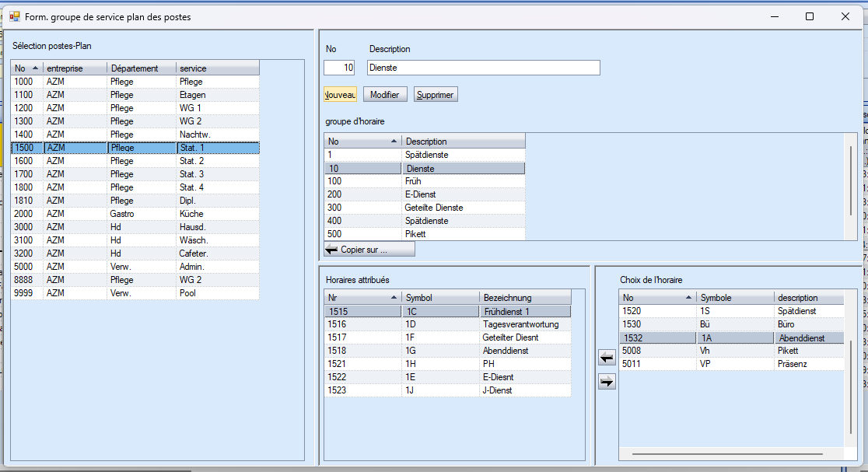Select row 2000 Gastro Küche
The width and height of the screenshot is (868, 472).
pos(135,214)
